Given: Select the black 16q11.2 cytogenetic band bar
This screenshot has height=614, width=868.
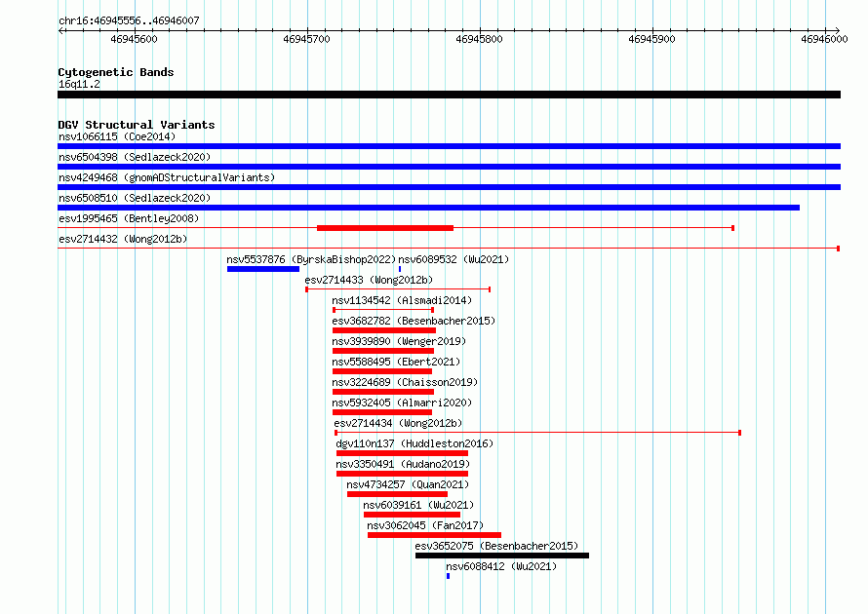Looking at the screenshot, I should coord(449,95).
